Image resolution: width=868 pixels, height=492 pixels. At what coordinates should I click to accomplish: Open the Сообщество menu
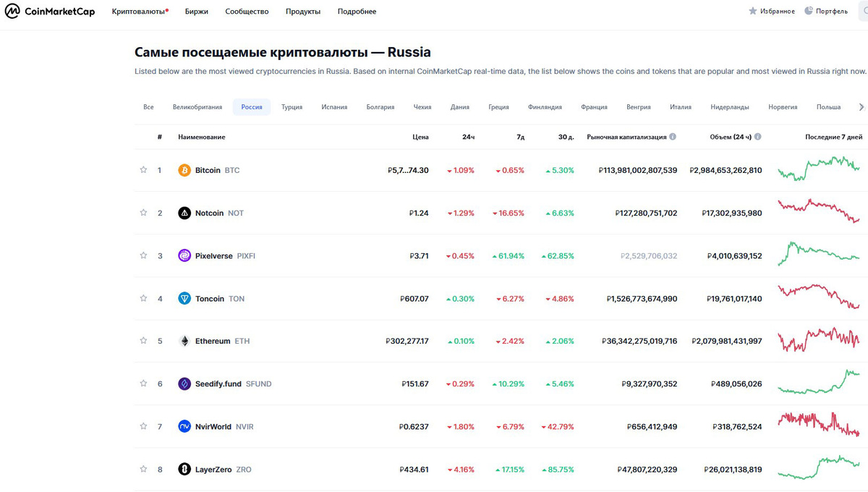247,12
